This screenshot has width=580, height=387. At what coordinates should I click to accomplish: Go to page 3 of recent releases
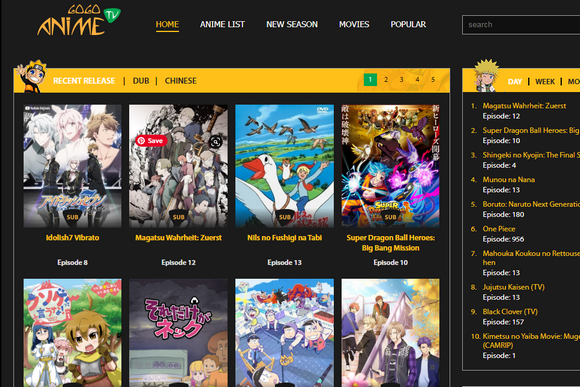401,80
